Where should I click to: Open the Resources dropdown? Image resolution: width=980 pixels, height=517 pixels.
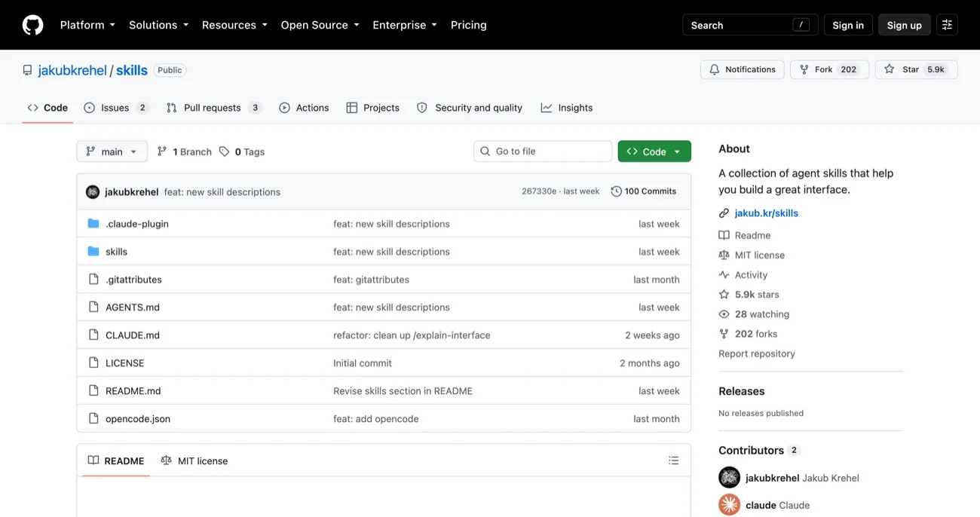click(234, 25)
